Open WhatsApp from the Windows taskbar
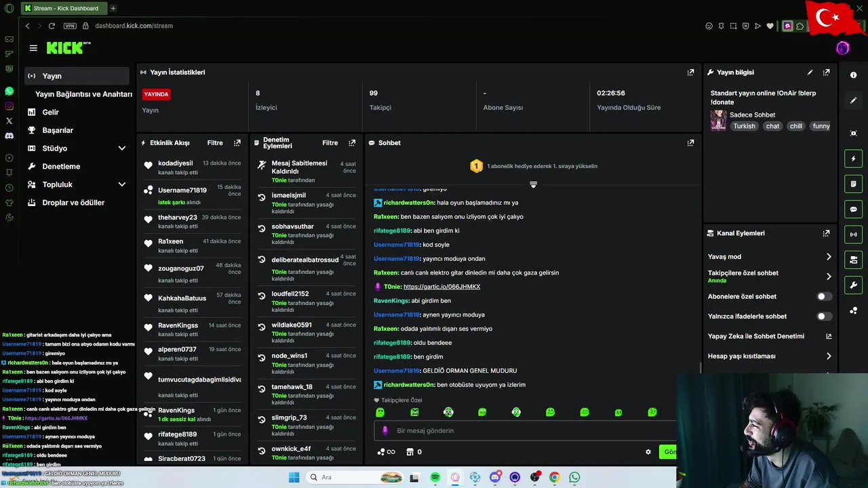The width and height of the screenshot is (868, 488). (574, 478)
